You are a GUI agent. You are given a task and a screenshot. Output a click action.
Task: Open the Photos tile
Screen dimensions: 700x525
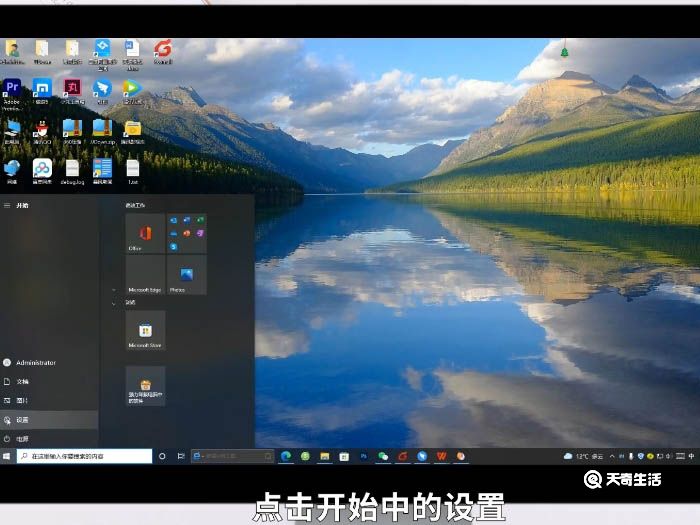[x=186, y=276]
